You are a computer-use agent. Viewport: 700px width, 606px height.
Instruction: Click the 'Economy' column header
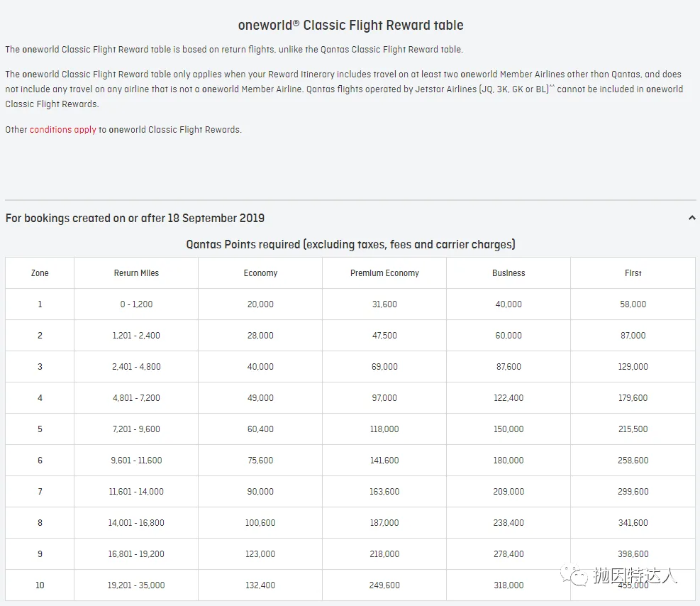260,273
